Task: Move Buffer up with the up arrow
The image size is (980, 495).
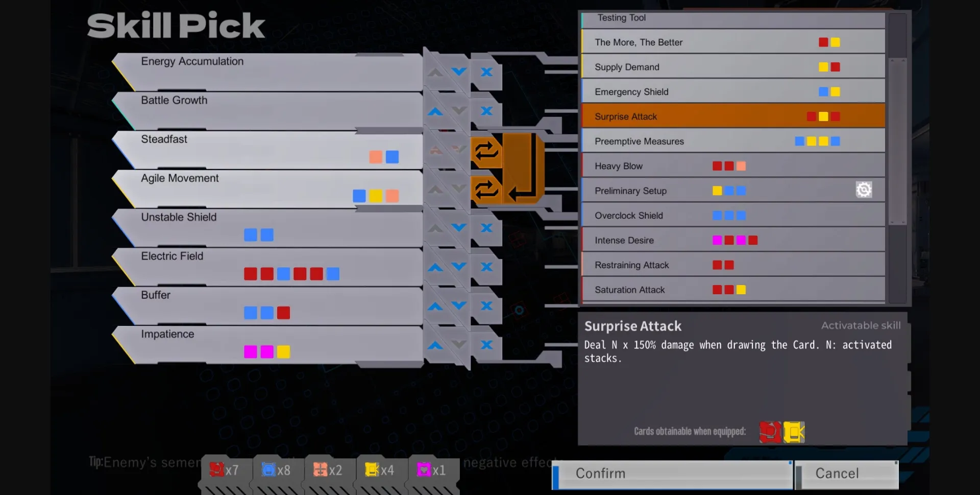Action: (x=435, y=306)
